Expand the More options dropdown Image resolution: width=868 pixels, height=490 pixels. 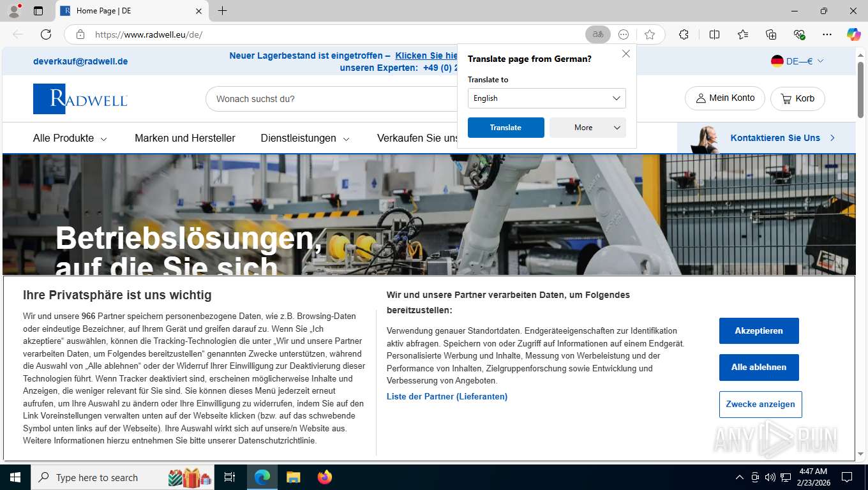pos(588,128)
